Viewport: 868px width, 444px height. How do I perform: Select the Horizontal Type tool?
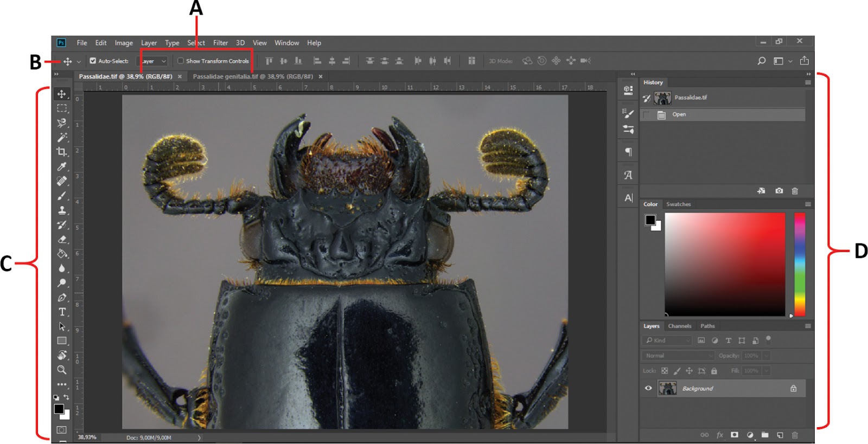coord(62,312)
